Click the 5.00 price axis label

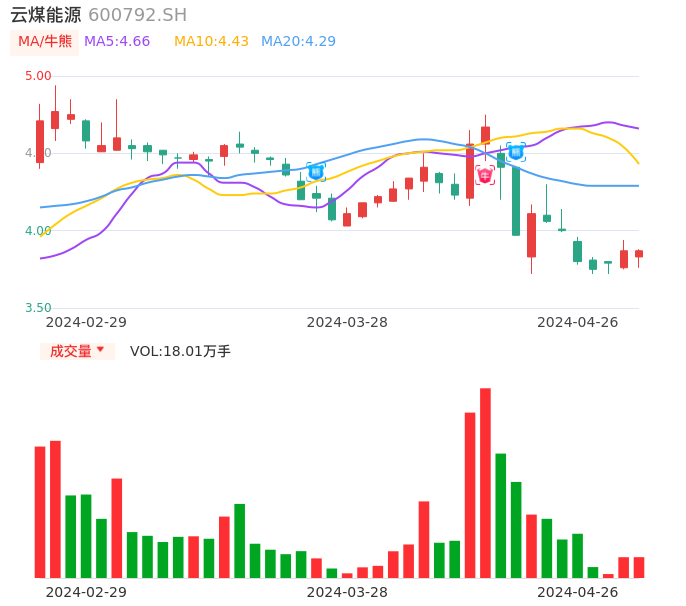pyautogui.click(x=38, y=76)
